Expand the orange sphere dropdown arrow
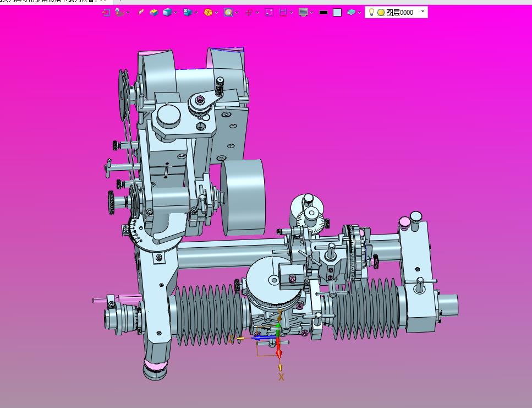This screenshot has height=408, width=532. pyautogui.click(x=216, y=13)
